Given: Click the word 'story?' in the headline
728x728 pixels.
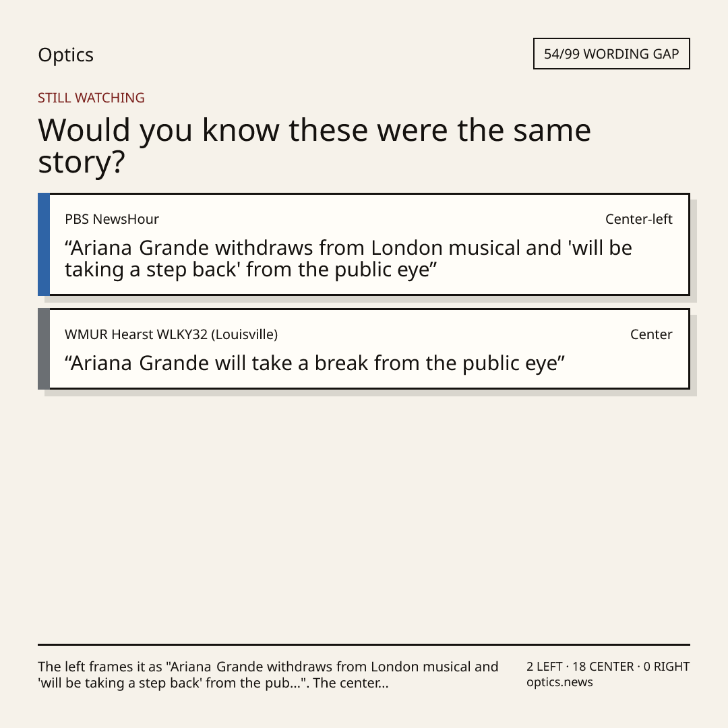Looking at the screenshot, I should click(82, 162).
